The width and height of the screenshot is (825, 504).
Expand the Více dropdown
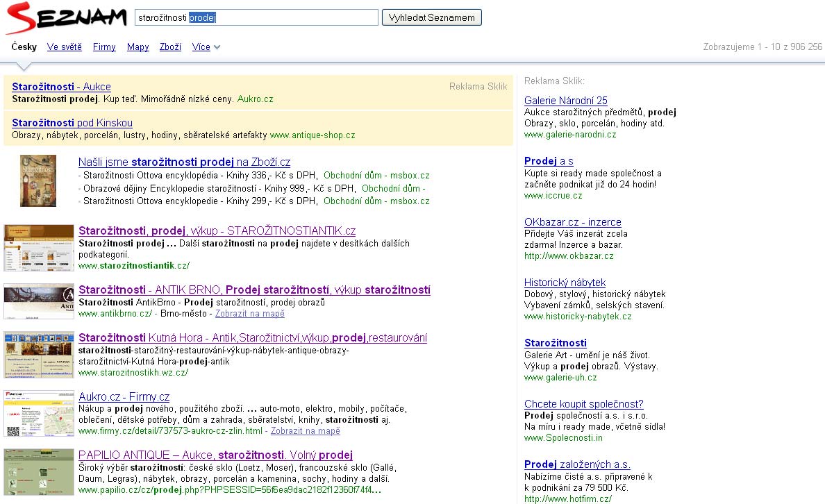(206, 47)
